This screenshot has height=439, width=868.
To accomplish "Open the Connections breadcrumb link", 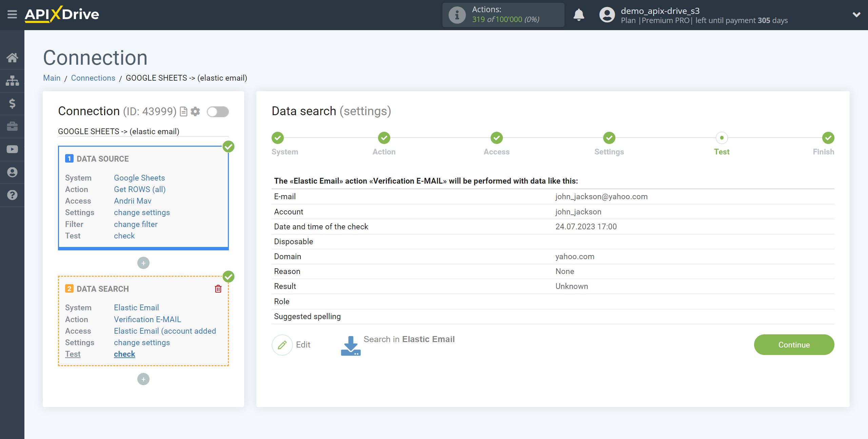I will tap(93, 78).
